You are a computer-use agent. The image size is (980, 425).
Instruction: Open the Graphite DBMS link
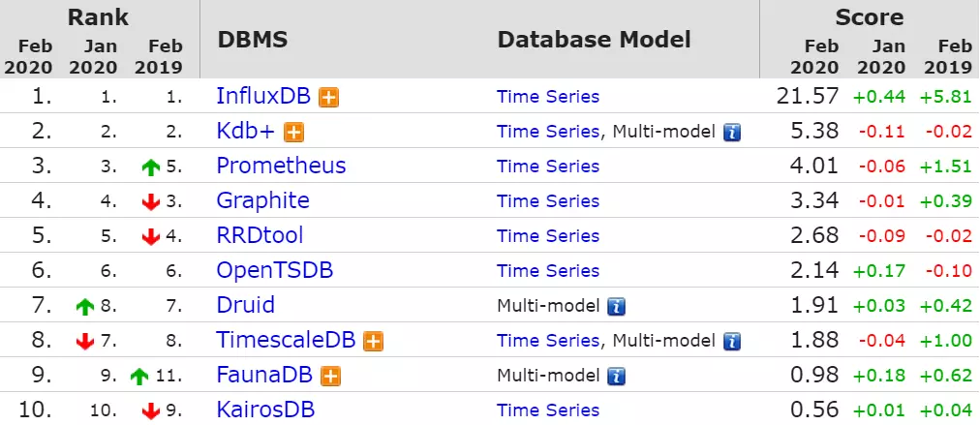pyautogui.click(x=262, y=200)
